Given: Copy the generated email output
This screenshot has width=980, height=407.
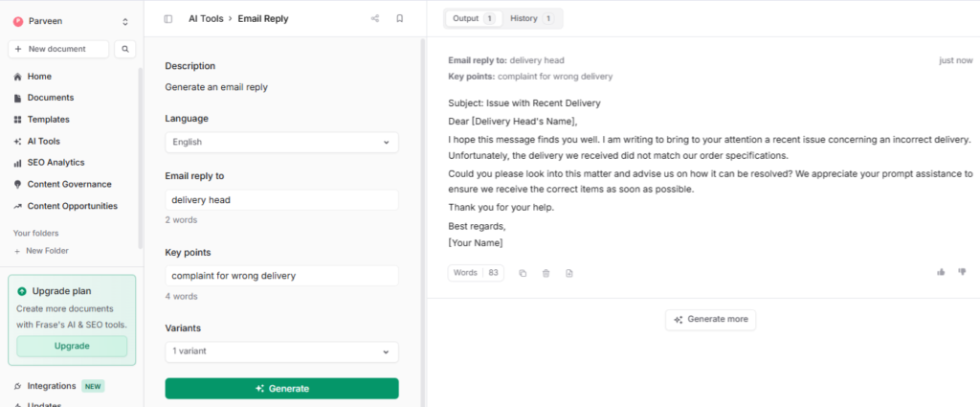Looking at the screenshot, I should [523, 273].
